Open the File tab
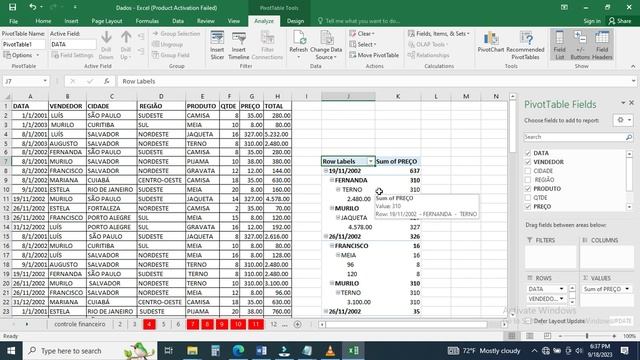Viewport: 640px width, 360px height. [13, 21]
